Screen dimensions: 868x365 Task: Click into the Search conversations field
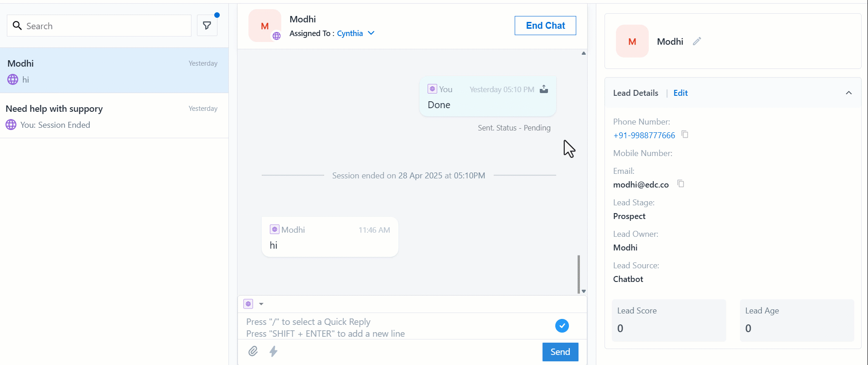pos(99,26)
